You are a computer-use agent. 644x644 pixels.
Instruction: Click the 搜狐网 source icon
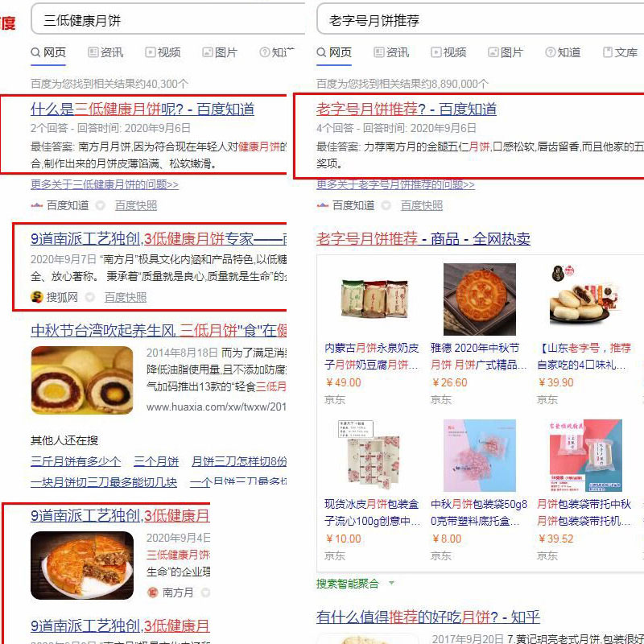37,297
